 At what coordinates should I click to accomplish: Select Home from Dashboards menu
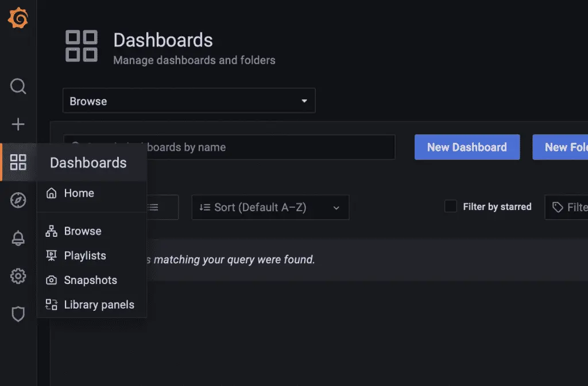pos(79,193)
